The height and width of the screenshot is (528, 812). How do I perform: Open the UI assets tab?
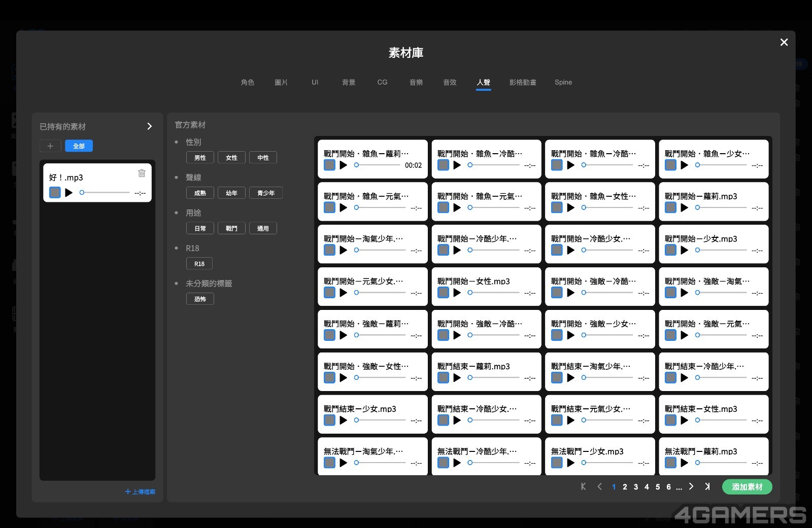point(315,82)
